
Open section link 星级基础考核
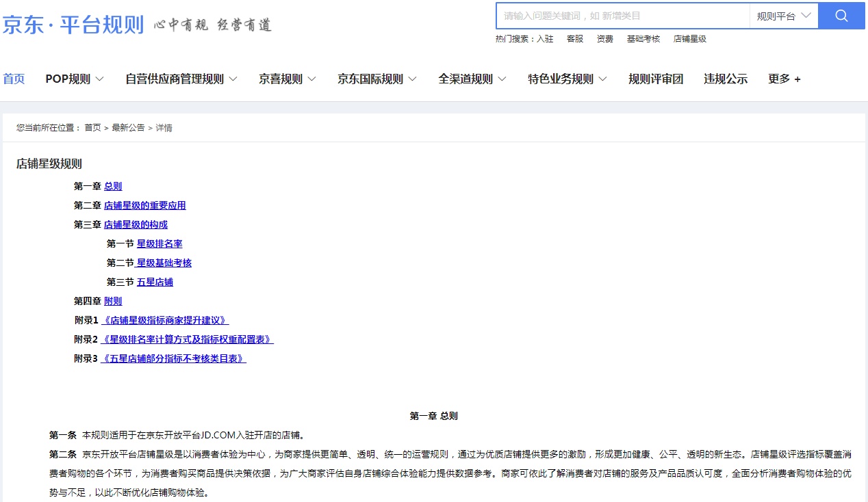[x=164, y=263]
